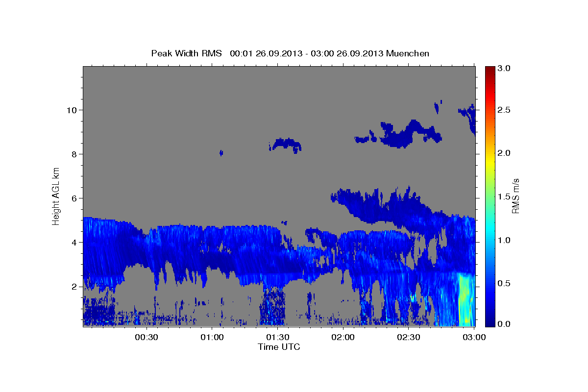Click the 'Height AGL km' axis label
Image resolution: width=588 pixels, height=392 pixels.
click(x=56, y=196)
